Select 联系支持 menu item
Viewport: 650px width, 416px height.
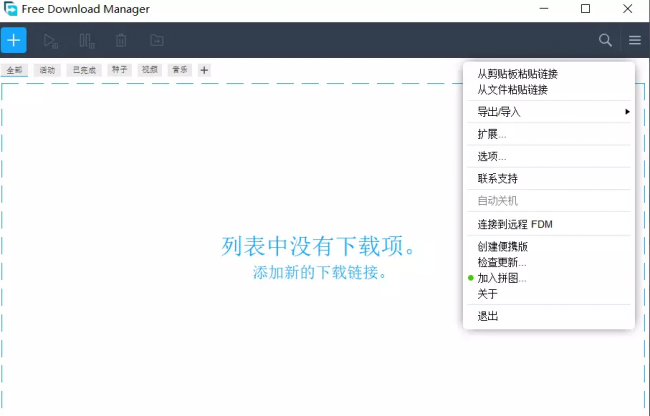coord(548,179)
